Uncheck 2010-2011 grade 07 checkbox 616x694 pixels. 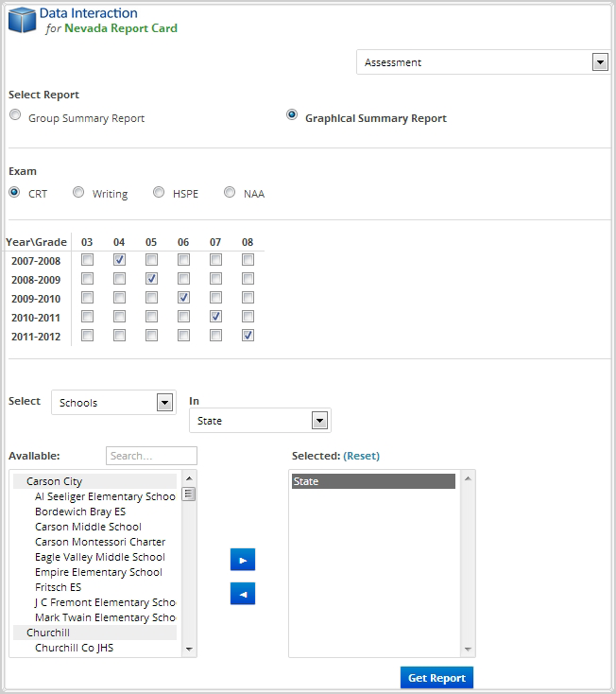click(x=215, y=317)
